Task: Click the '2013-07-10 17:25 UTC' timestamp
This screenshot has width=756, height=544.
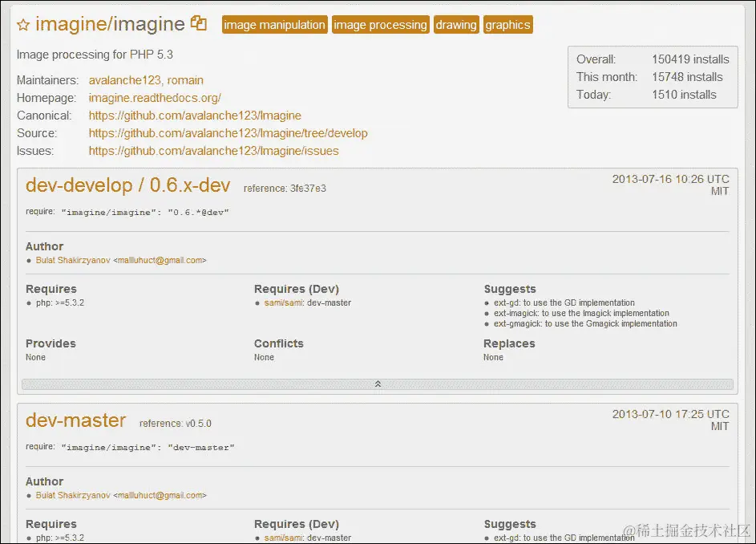Action: coord(671,414)
